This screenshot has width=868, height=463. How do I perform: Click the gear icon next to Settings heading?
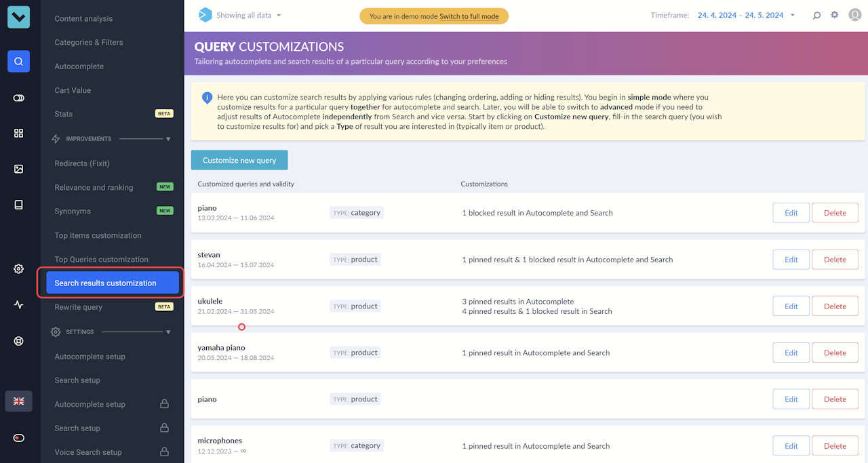point(56,332)
